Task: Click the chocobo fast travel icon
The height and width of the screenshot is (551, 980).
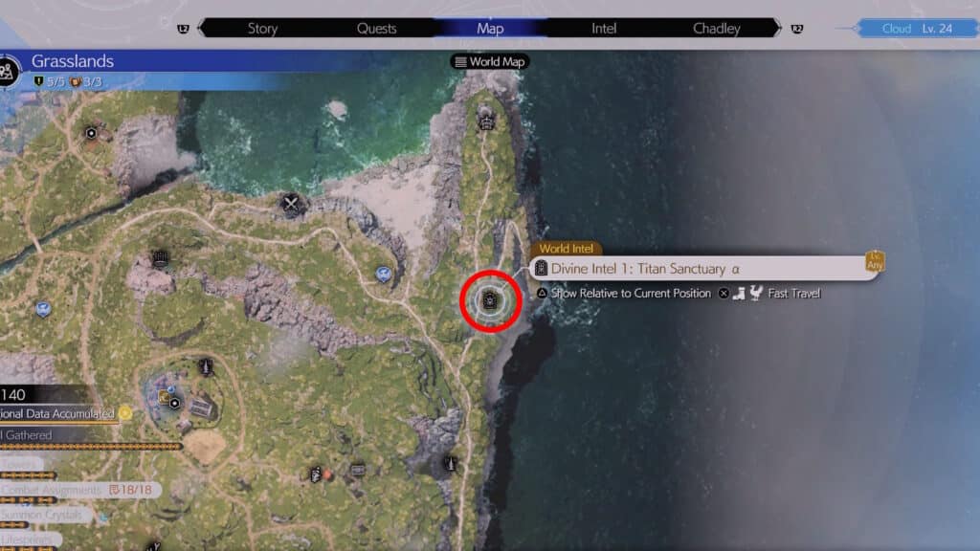Action: tap(756, 293)
